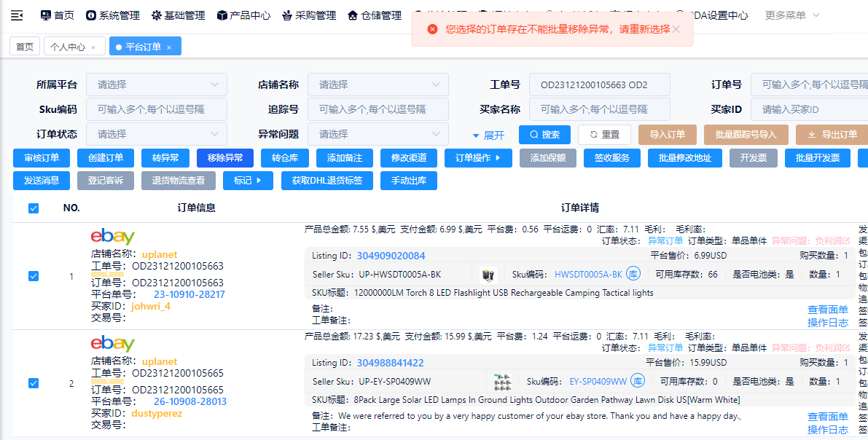The height and width of the screenshot is (440, 868).
Task: Click the eBay logo on order 1
Action: point(112,237)
